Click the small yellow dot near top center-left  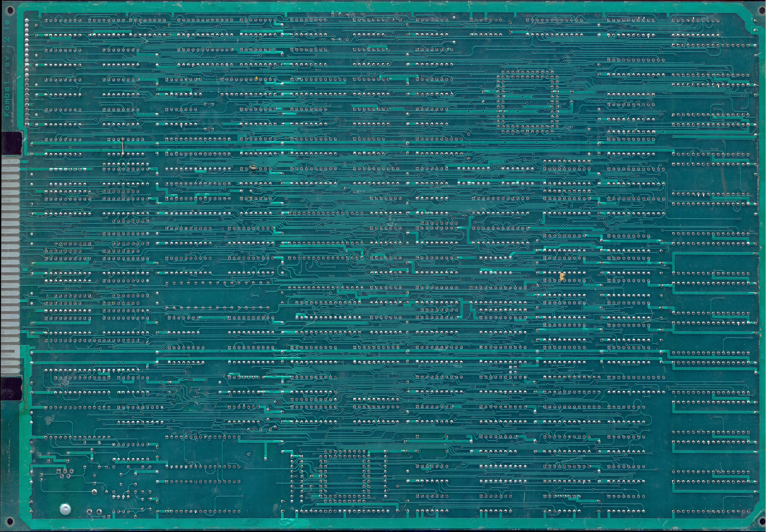tap(256, 78)
